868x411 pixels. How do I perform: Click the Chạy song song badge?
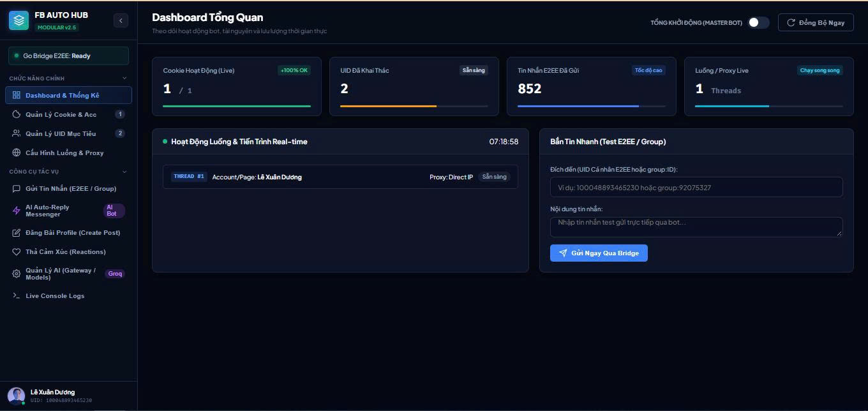tap(820, 70)
